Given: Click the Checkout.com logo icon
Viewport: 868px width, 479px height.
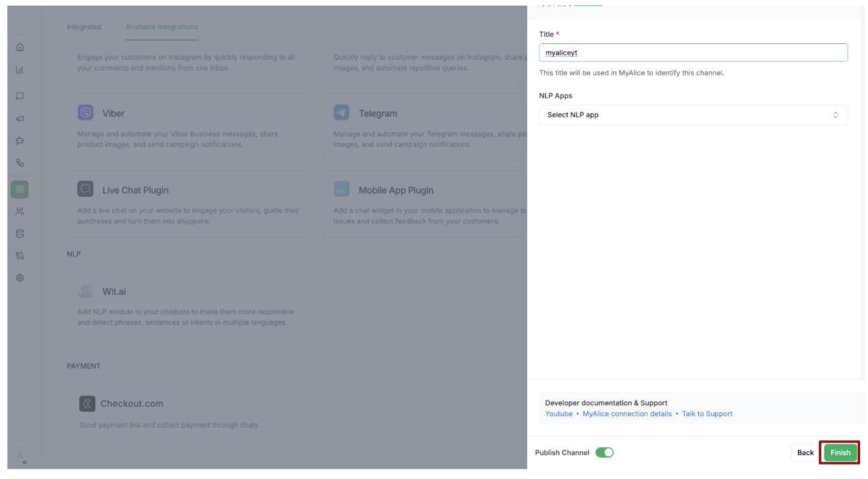Looking at the screenshot, I should click(87, 404).
